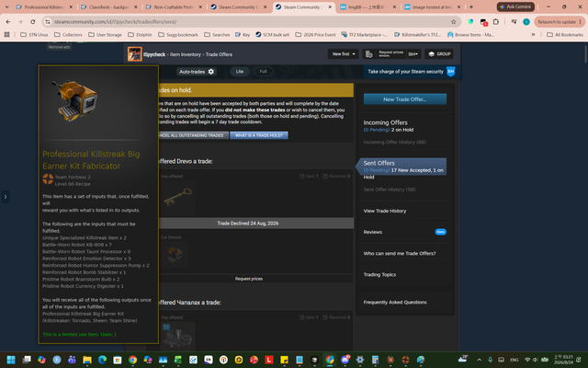Switch to image hosted at ImgBB tab
The width and height of the screenshot is (588, 368).
433,6
